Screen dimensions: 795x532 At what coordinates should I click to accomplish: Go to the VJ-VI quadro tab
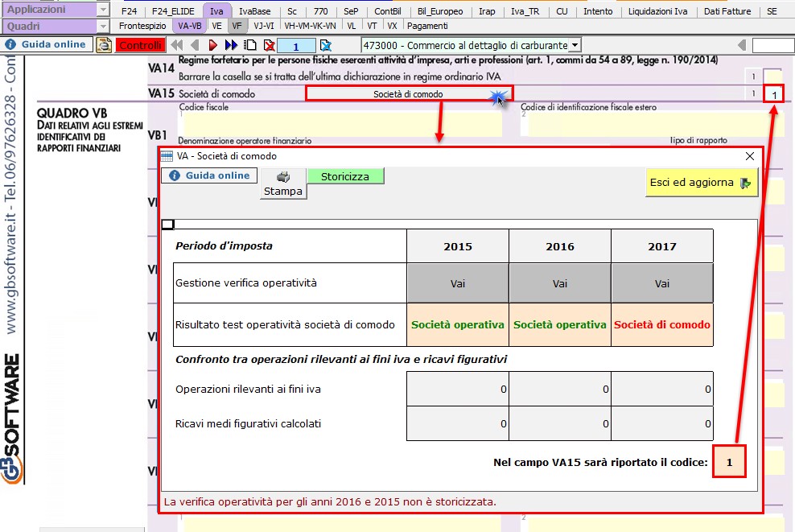[x=264, y=26]
